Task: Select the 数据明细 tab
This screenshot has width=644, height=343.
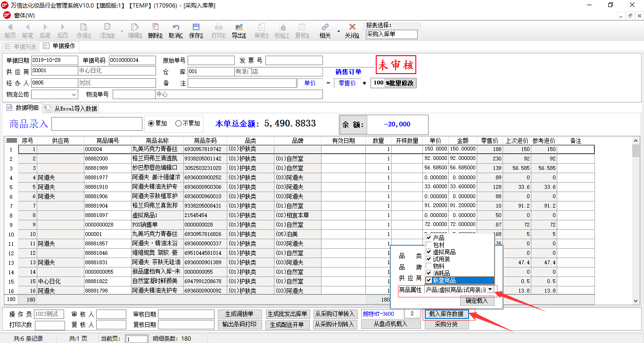Action: click(23, 108)
